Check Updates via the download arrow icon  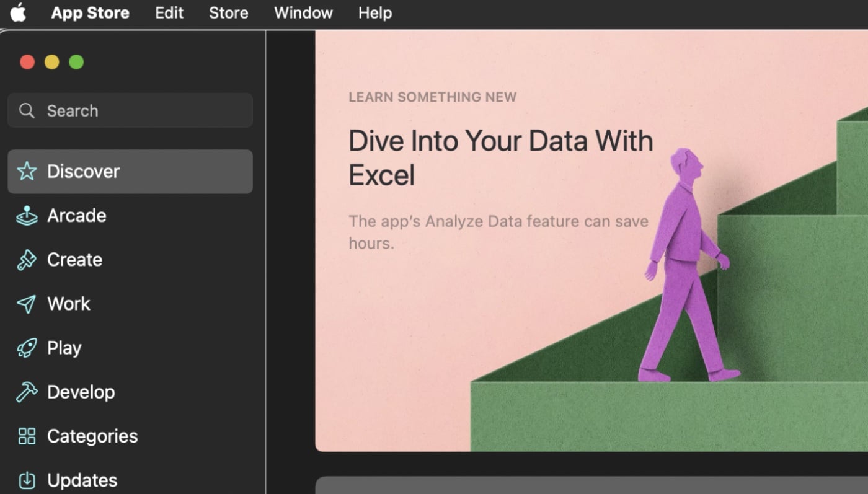pos(27,480)
